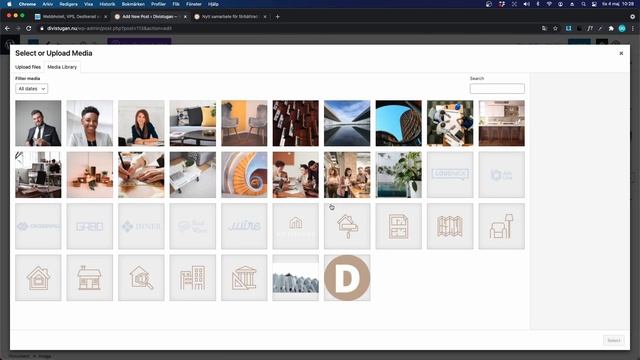Select the white wavy building photo

(x=296, y=278)
